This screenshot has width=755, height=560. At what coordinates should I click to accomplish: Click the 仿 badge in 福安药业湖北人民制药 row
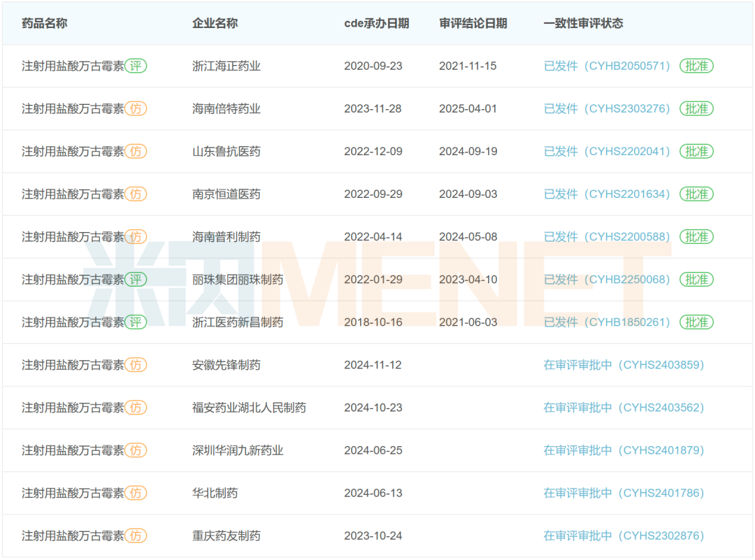[136, 408]
